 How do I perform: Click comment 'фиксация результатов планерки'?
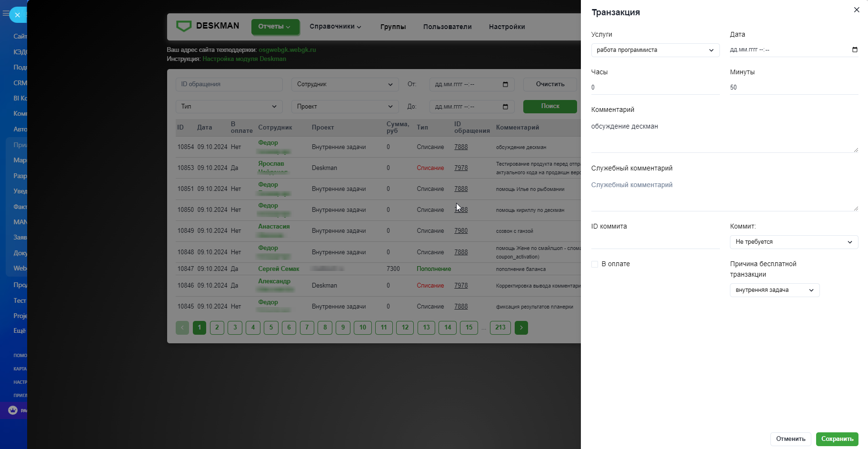(x=535, y=307)
